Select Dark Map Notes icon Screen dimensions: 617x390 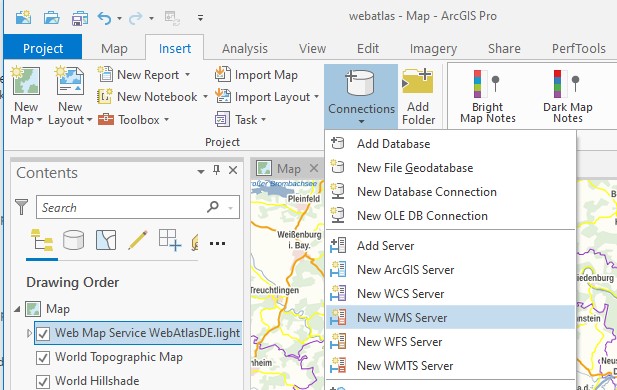click(x=567, y=83)
